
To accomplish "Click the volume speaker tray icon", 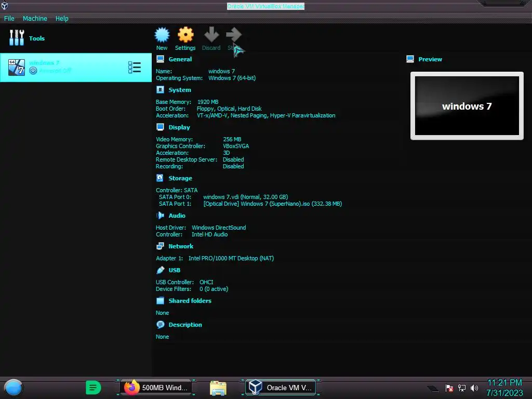I will point(474,388).
